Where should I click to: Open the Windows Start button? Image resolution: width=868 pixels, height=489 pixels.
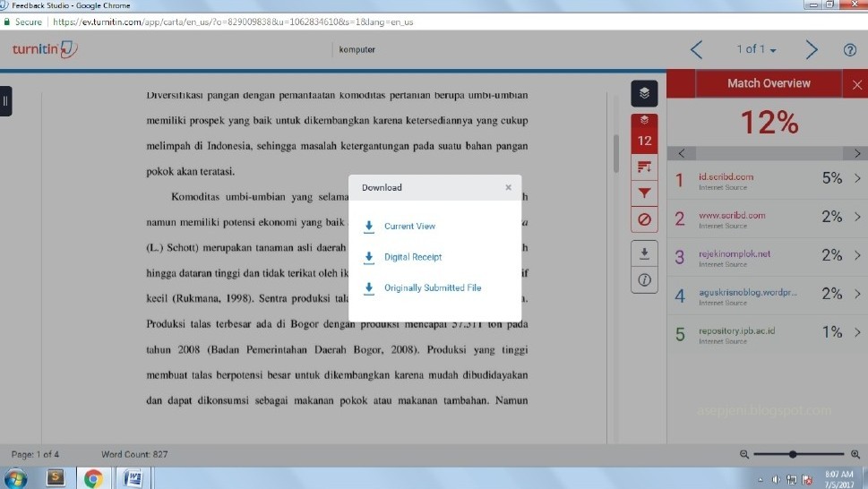(15, 478)
